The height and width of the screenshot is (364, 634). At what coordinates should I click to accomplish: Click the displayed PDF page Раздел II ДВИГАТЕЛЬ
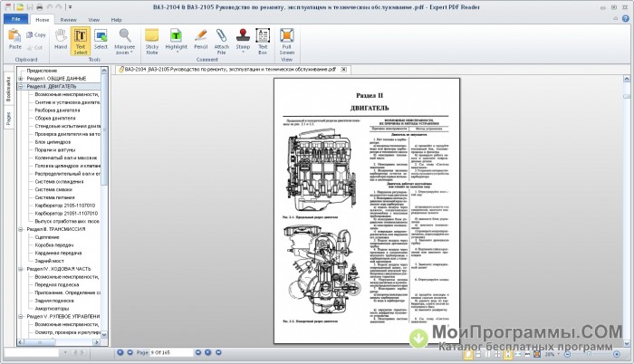(x=367, y=211)
